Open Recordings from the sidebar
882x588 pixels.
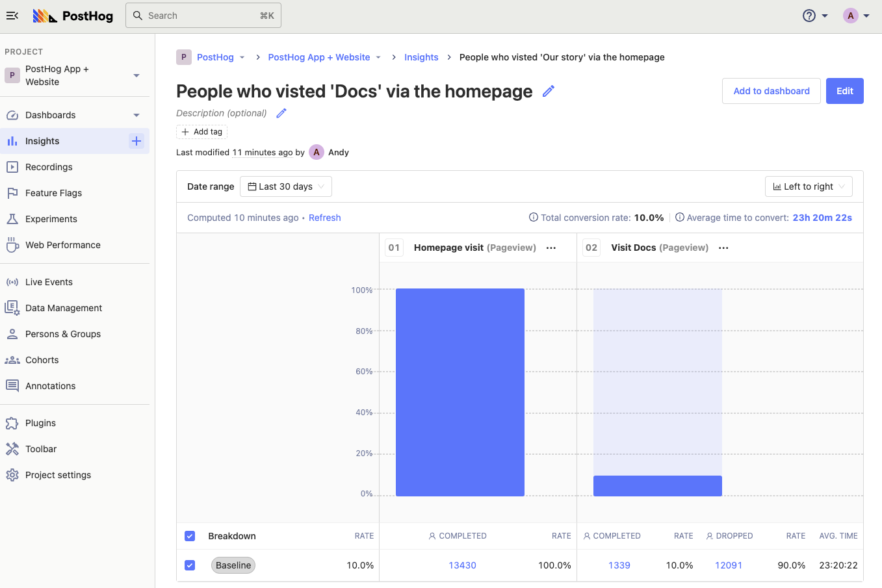point(49,167)
